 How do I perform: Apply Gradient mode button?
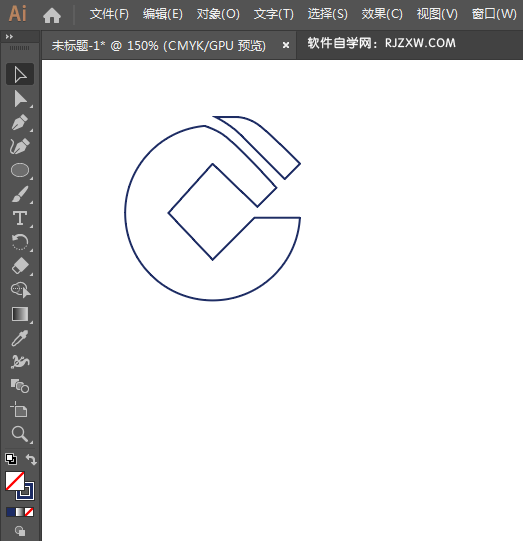(x=20, y=512)
